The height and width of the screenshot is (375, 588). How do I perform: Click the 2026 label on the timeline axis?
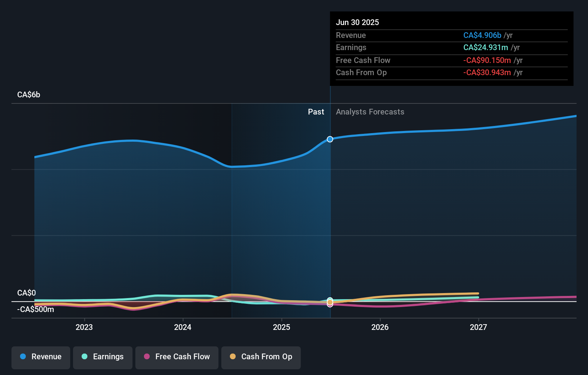[380, 327]
